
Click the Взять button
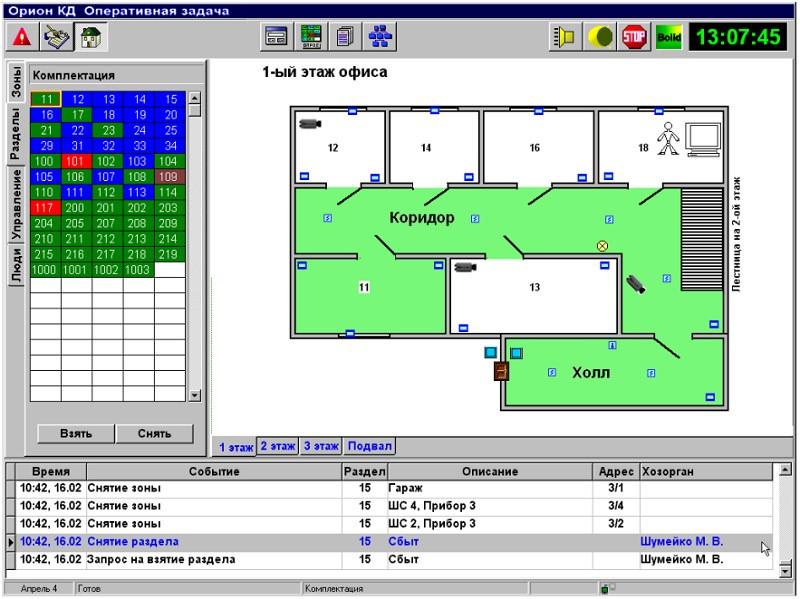[x=76, y=433]
